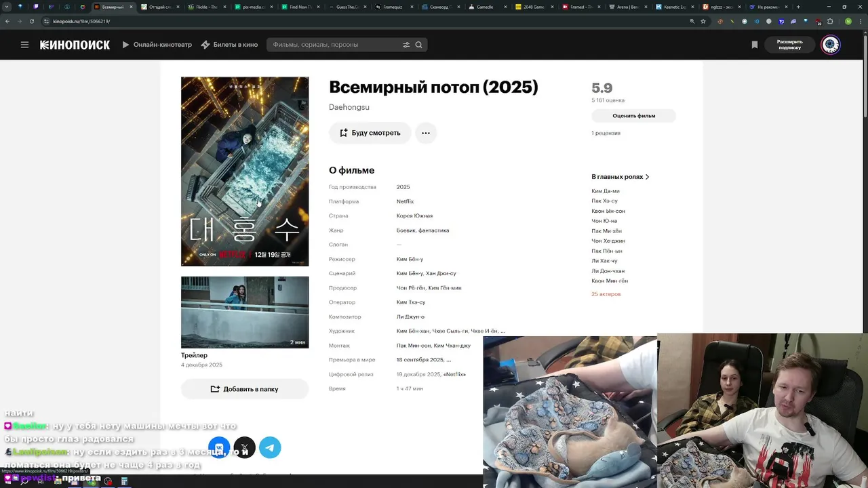
Task: Reload the current page
Action: (x=31, y=21)
